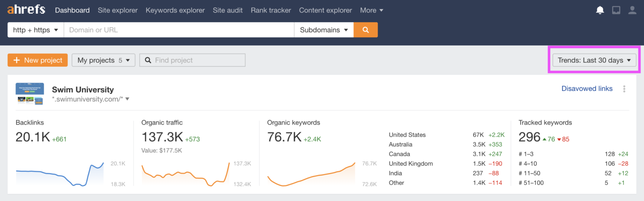Open the http + https protocol dropdown
The width and height of the screenshot is (644, 201).
point(36,30)
